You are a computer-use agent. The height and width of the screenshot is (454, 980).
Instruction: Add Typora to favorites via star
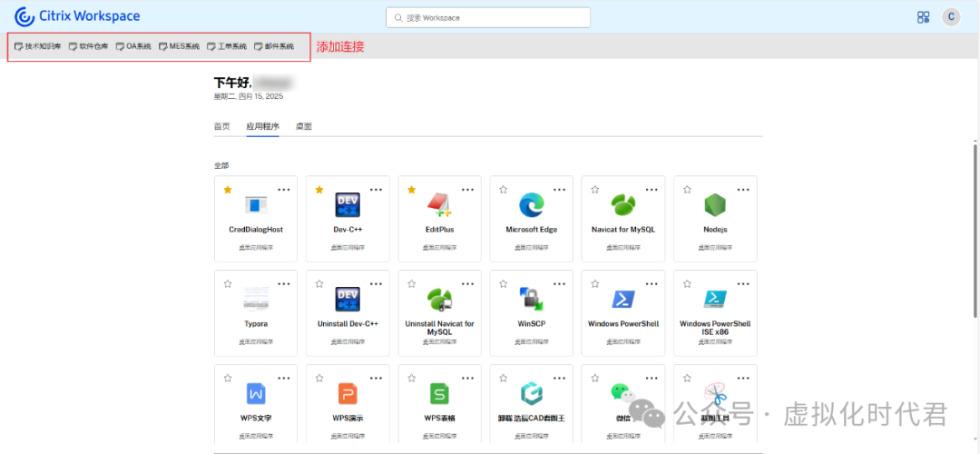click(228, 284)
